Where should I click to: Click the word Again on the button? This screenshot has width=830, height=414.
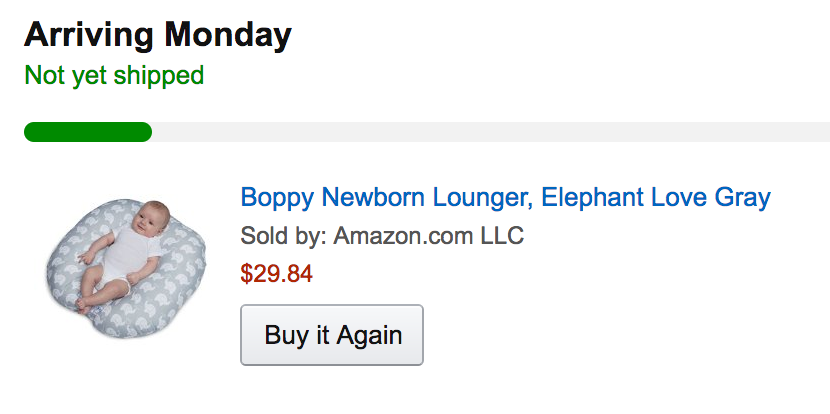[x=371, y=335]
